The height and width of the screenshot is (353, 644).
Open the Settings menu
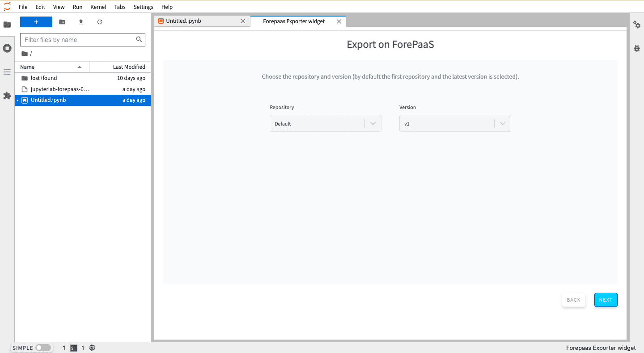coord(144,7)
